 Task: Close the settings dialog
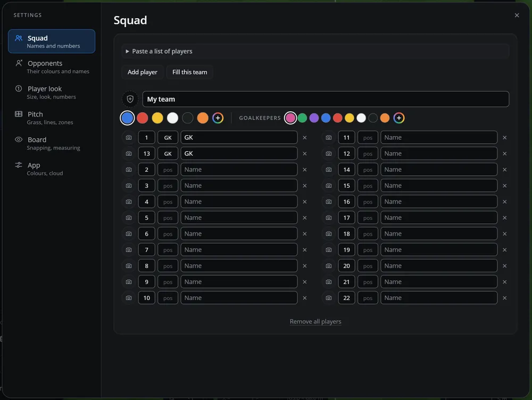pos(517,15)
